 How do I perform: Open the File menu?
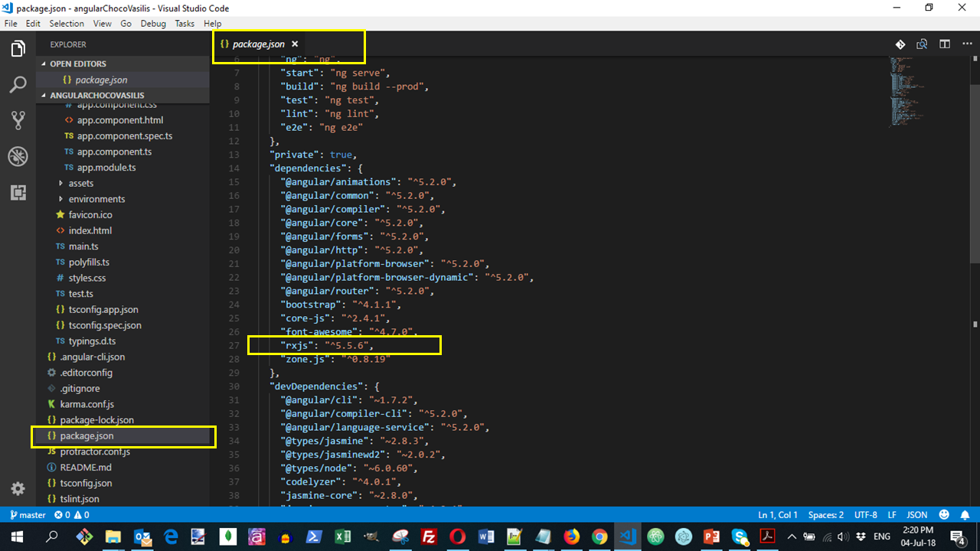[x=11, y=24]
